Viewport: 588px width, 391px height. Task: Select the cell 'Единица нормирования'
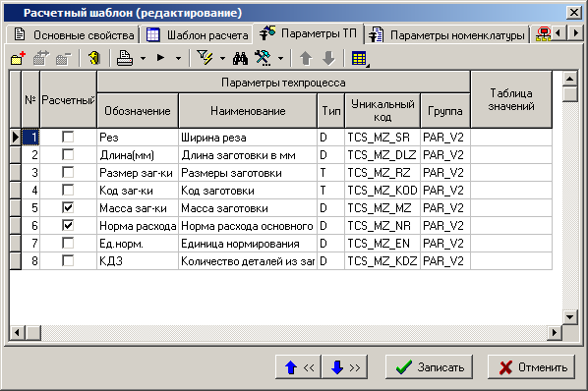248,244
